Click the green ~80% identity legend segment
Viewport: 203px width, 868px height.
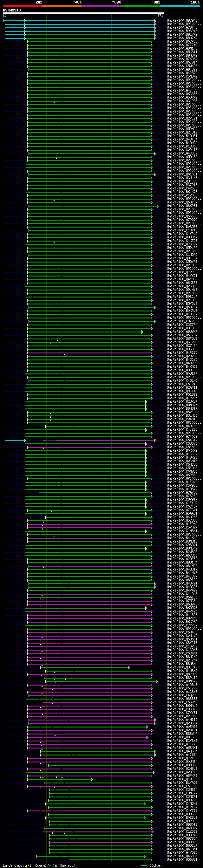click(x=141, y=6)
